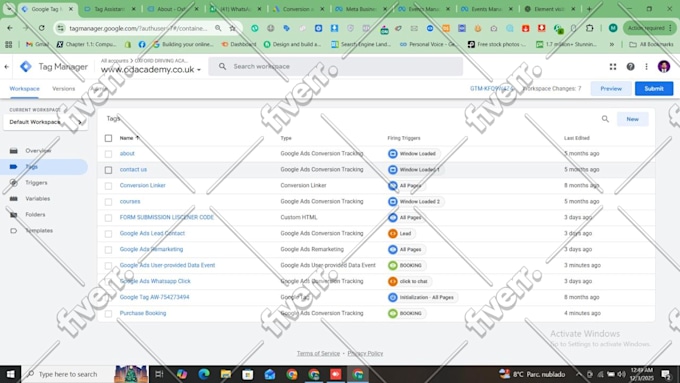Open the Google Tag AW-754273494 link
Image resolution: width=680 pixels, height=383 pixels.
[154, 297]
